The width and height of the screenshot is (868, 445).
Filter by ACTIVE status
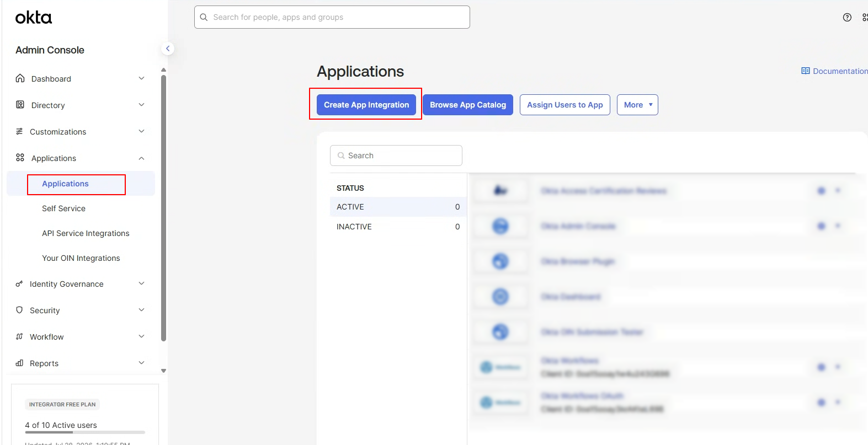tap(398, 207)
